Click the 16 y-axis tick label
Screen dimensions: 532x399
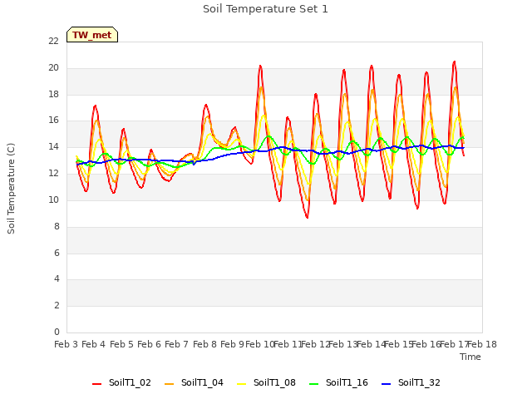pyautogui.click(x=53, y=121)
